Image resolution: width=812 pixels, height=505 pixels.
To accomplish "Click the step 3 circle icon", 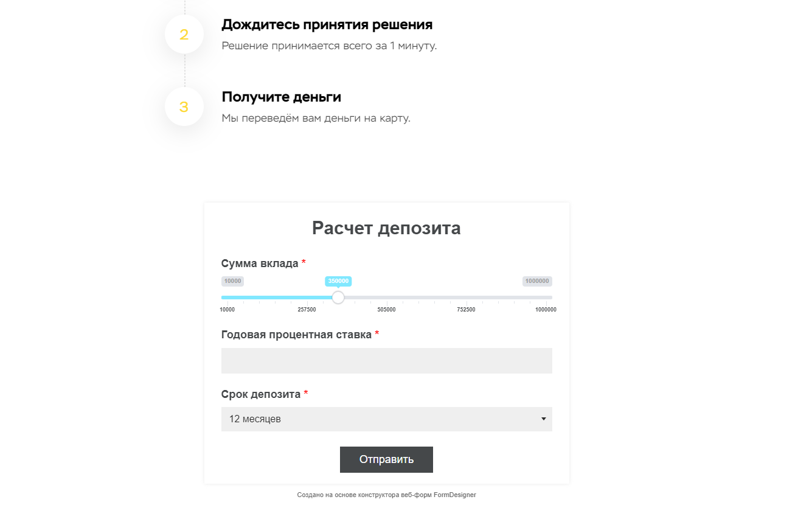I will pyautogui.click(x=184, y=106).
